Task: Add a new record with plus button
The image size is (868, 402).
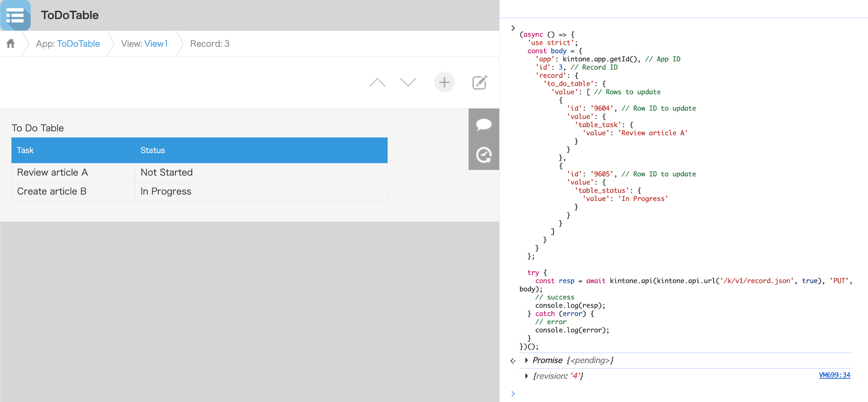Action: pos(444,82)
